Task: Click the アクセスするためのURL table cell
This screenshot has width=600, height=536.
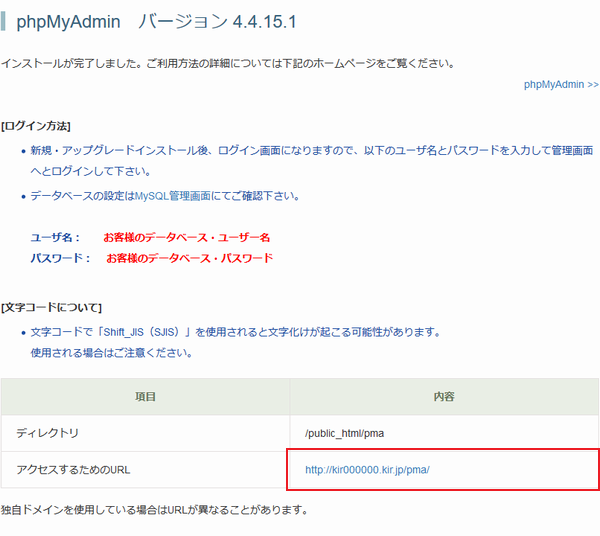Action: pos(145,470)
